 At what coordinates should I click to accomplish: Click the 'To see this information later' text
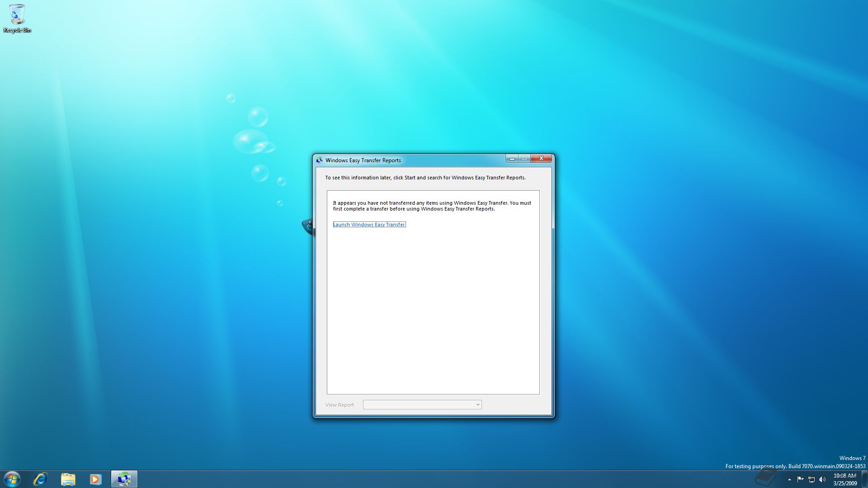tap(425, 178)
